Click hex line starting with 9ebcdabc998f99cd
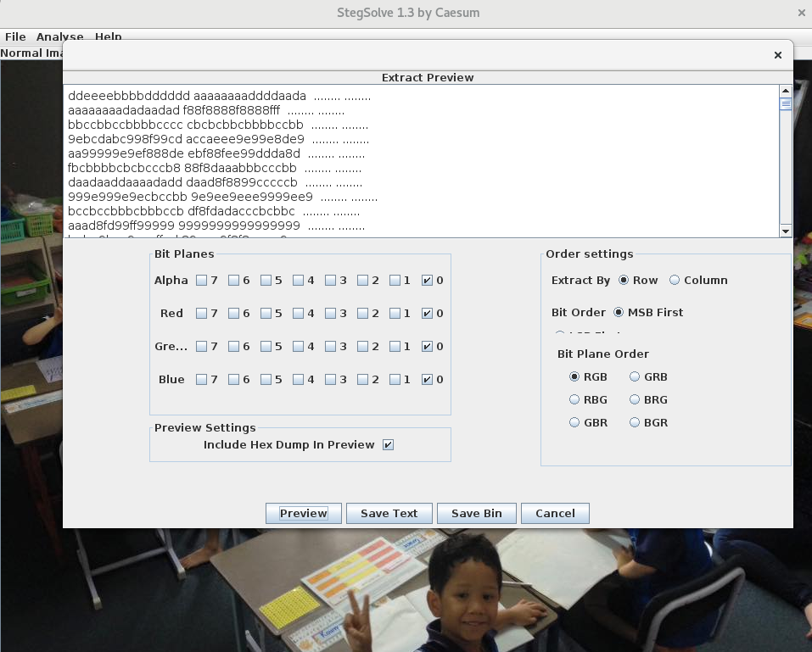 pos(218,140)
